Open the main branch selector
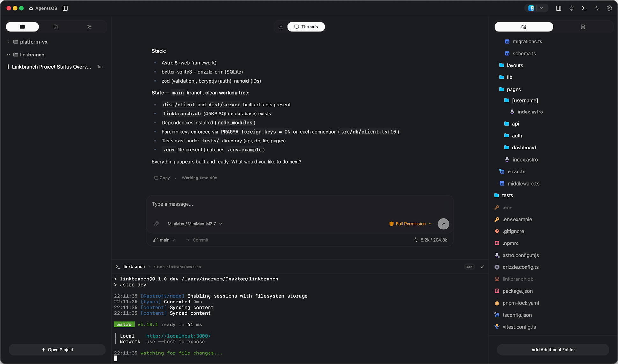This screenshot has width=618, height=364. [x=165, y=240]
